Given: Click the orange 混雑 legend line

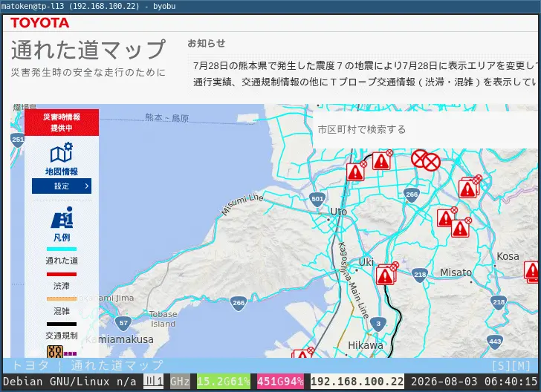Looking at the screenshot, I should tap(62, 298).
